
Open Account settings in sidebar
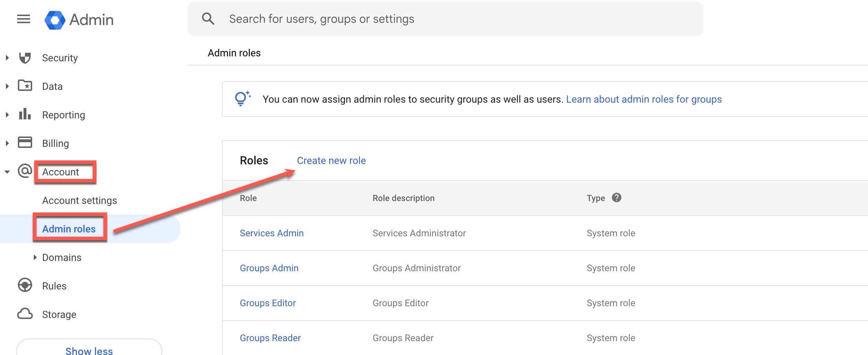coord(79,200)
